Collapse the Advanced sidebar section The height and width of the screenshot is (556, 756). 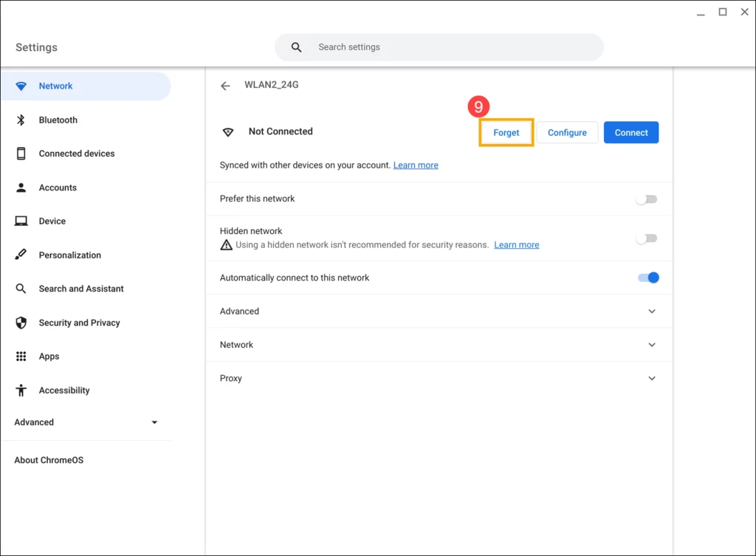tap(154, 422)
